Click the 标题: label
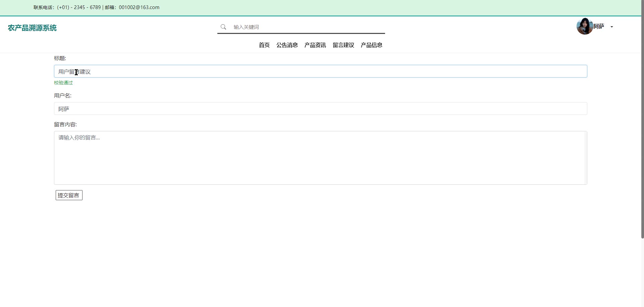The width and height of the screenshot is (644, 307). pyautogui.click(x=60, y=58)
